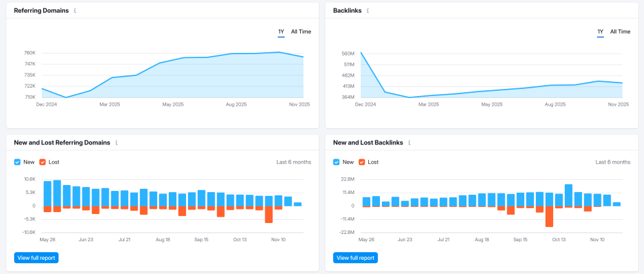Click the tallest blue new backlinks bar
Image resolution: width=644 pixels, height=274 pixels.
[x=569, y=195]
